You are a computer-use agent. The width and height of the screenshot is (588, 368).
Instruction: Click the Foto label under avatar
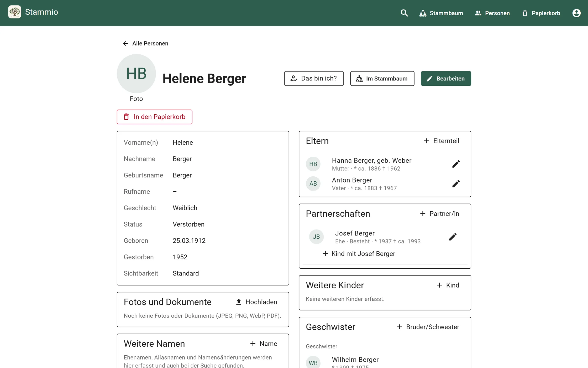(x=136, y=99)
